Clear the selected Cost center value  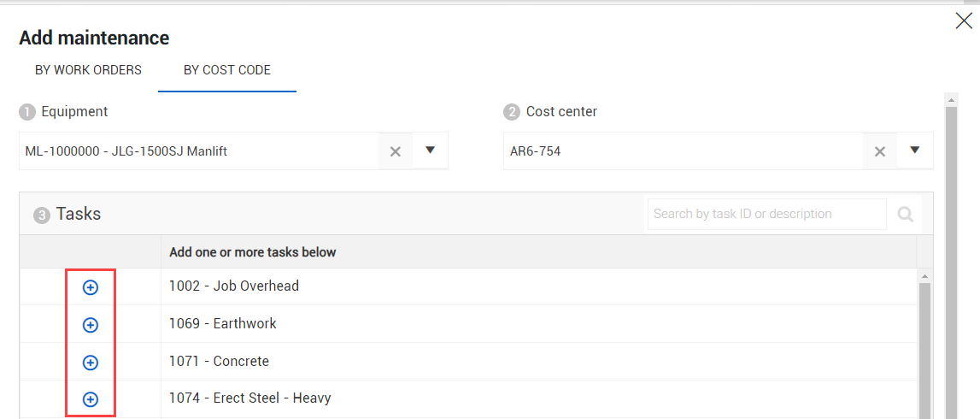coord(880,151)
